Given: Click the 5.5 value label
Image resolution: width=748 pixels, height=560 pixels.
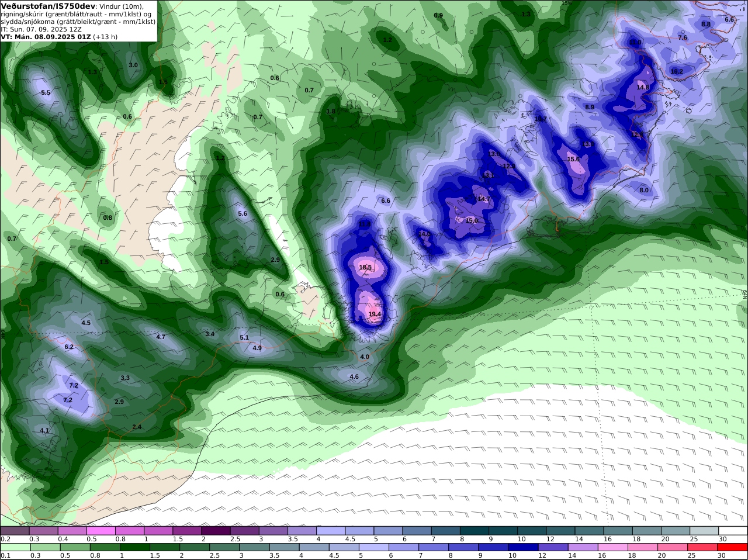Looking at the screenshot, I should pyautogui.click(x=46, y=93).
